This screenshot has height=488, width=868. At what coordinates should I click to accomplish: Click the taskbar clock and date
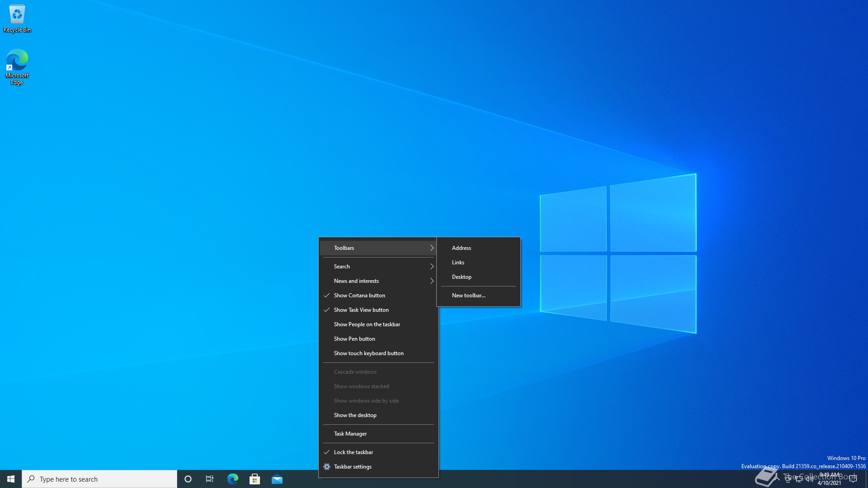[x=829, y=479]
